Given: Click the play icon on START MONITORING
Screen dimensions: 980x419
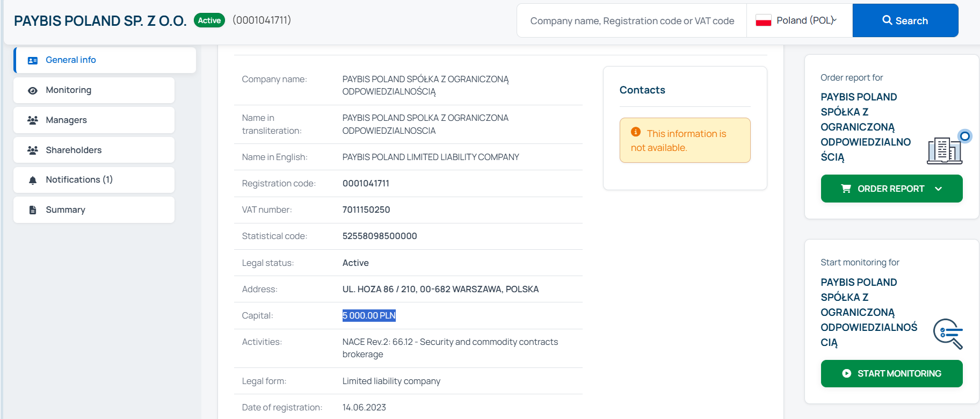Looking at the screenshot, I should 847,373.
